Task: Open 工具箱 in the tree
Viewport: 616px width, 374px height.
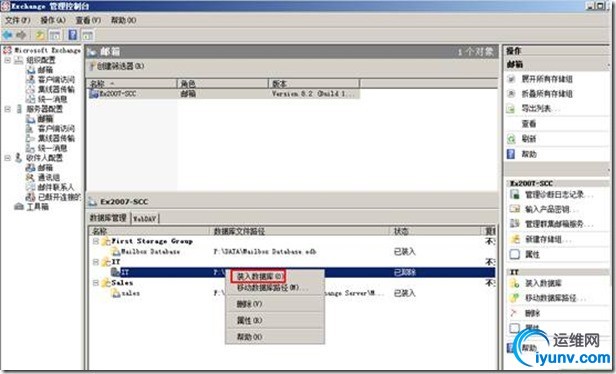Action: click(x=37, y=207)
